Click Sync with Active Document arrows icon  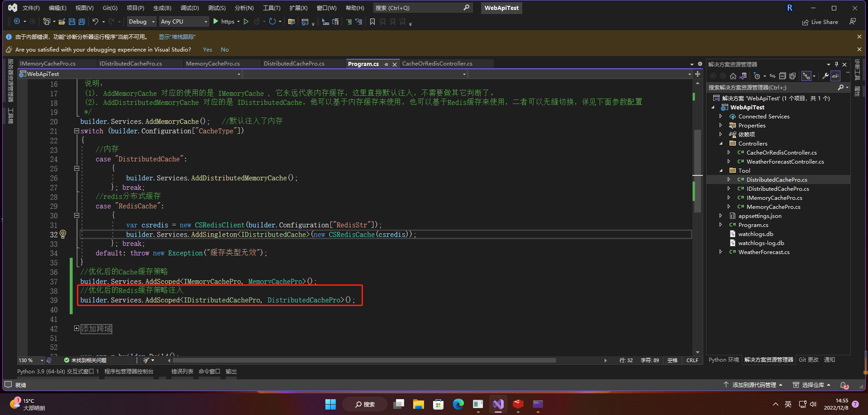(x=773, y=76)
